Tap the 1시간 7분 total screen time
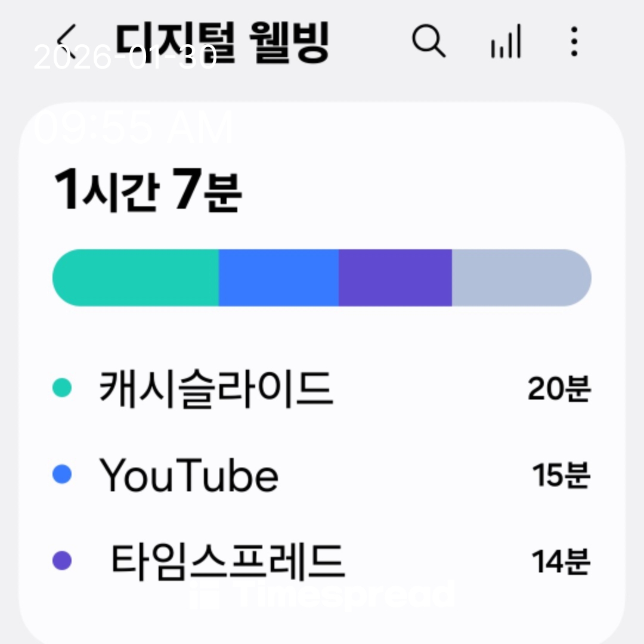644x644 pixels. (x=148, y=191)
